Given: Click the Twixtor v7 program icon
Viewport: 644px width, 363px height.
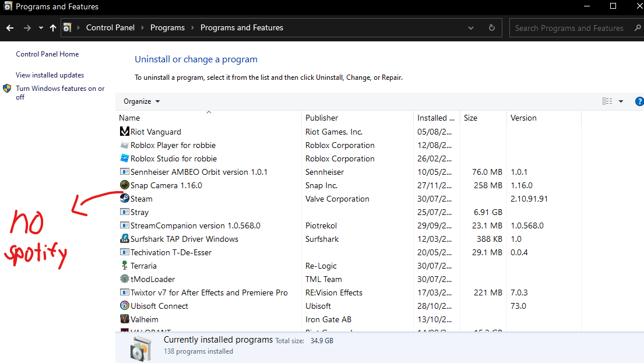Looking at the screenshot, I should 125,292.
